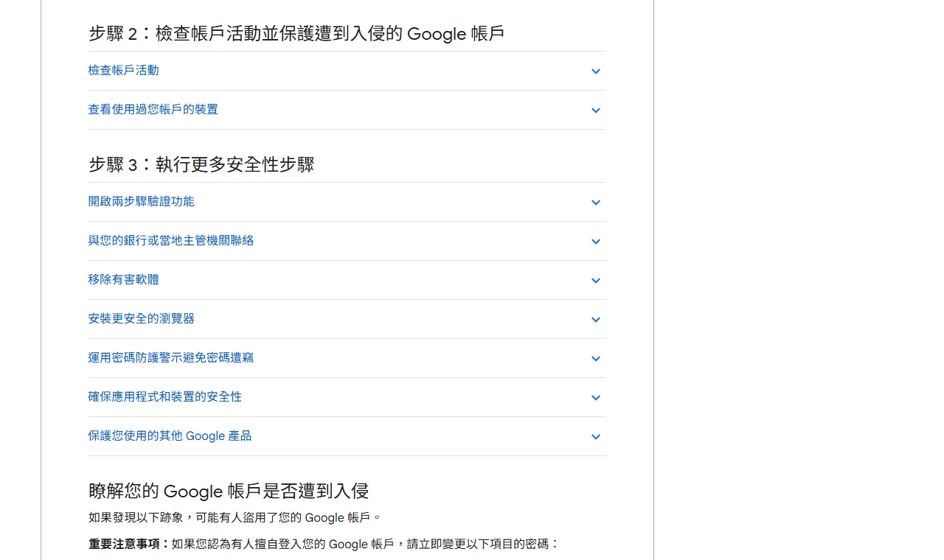This screenshot has height=560, width=944.
Task: Click the sentence 如果發現以下跡象，可能有人盜用了您的 Google 帳戶。
Action: click(x=235, y=517)
